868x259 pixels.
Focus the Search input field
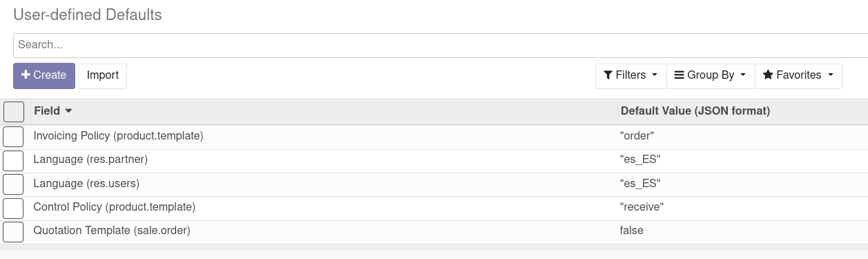coord(441,45)
